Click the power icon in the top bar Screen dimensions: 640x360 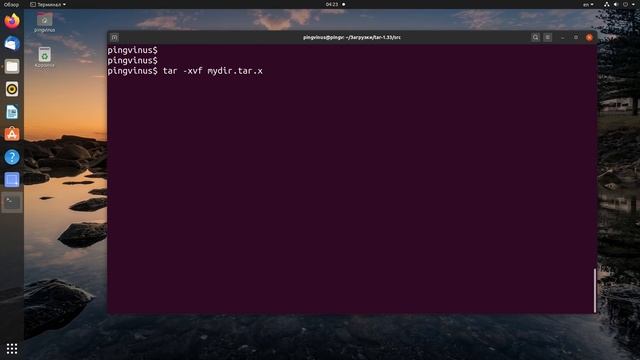click(626, 4)
